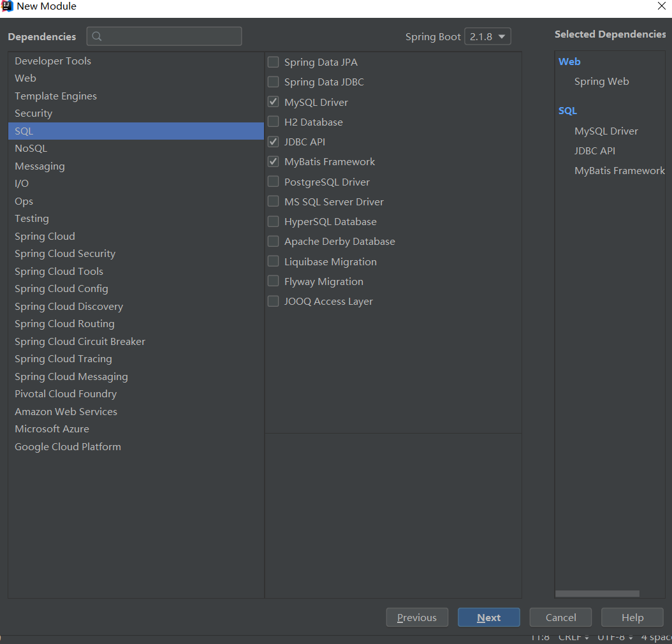
Task: Select MySQL Driver in Selected Dependencies
Action: (606, 131)
